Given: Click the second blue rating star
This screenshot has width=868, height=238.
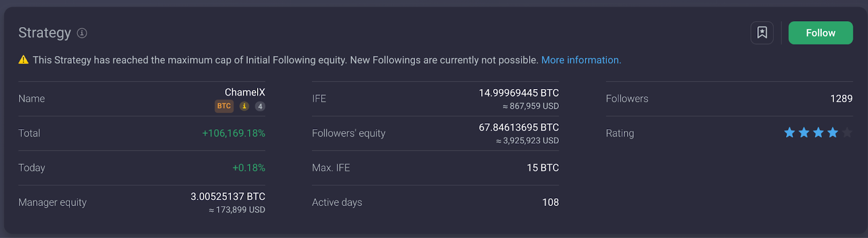Looking at the screenshot, I should tap(804, 133).
